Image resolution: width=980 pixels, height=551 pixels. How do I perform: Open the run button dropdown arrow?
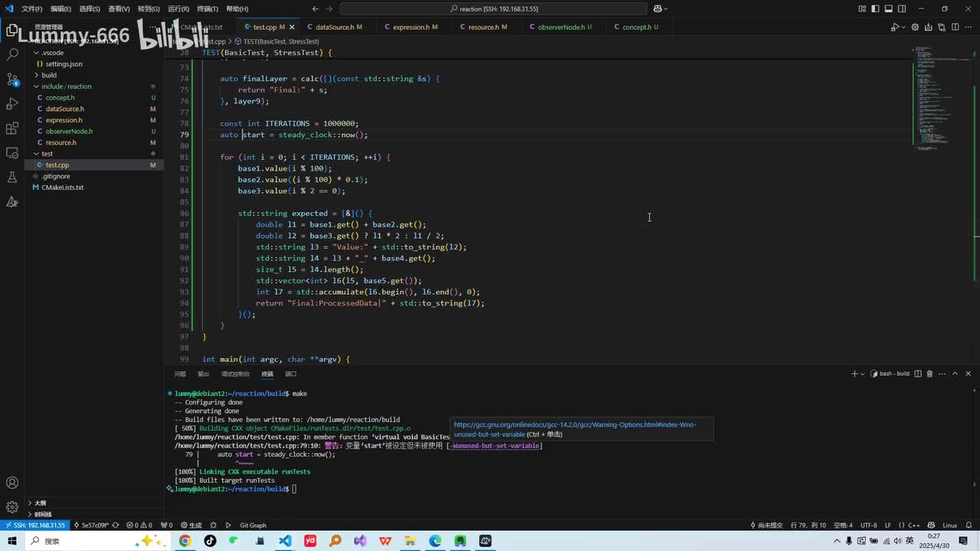[x=904, y=27]
